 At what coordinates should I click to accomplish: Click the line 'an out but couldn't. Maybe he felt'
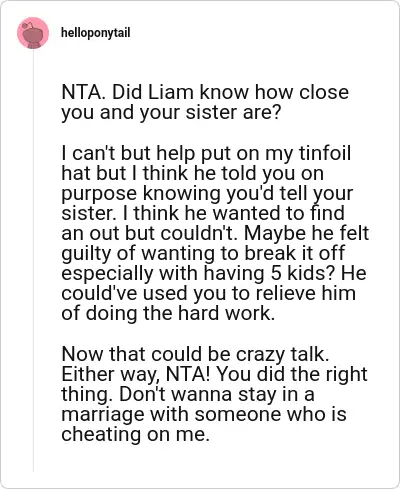coord(215,233)
